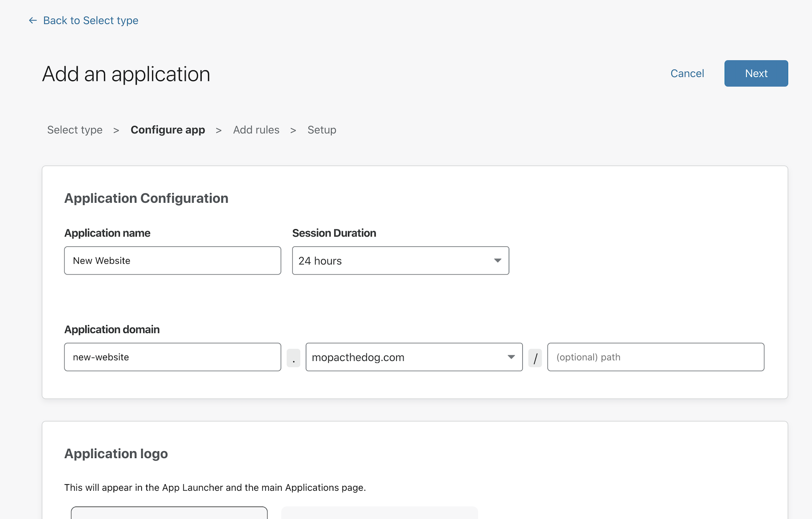Open the mopacthedog.com domain dropdown
The image size is (812, 519).
click(x=413, y=357)
